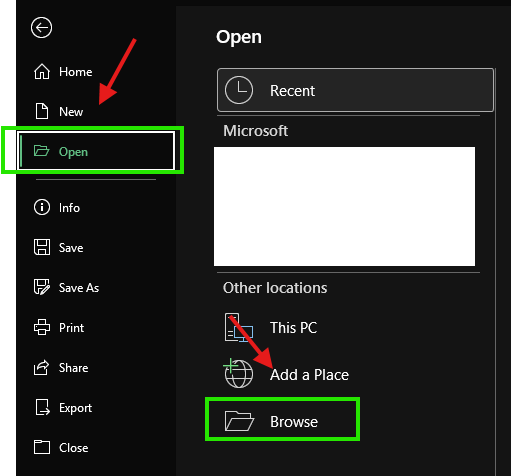Click the Browse folder button
Screen dimensions: 511x476
[x=282, y=419]
